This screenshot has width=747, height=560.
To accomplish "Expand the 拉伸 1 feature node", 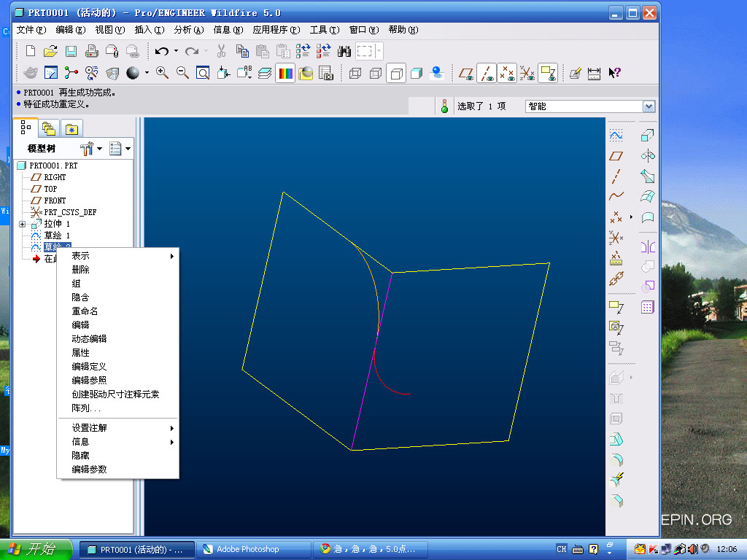I will [x=23, y=224].
